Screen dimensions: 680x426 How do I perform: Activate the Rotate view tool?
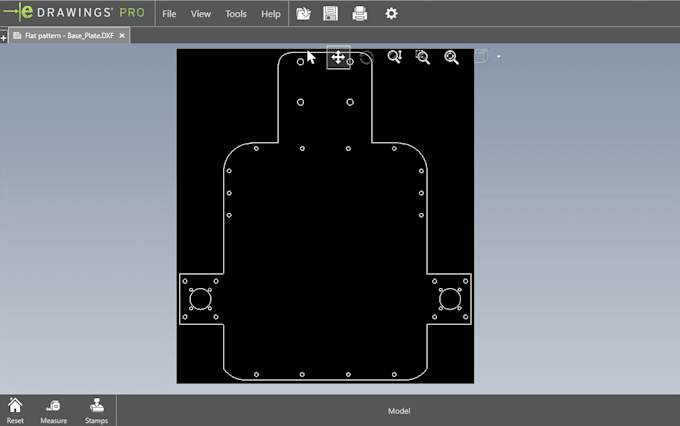coord(366,57)
